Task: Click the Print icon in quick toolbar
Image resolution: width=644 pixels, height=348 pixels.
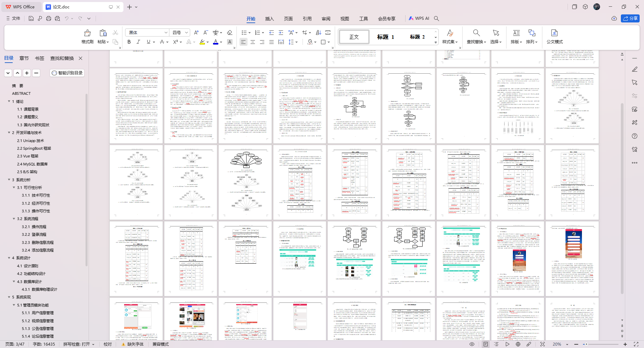Action: point(49,18)
